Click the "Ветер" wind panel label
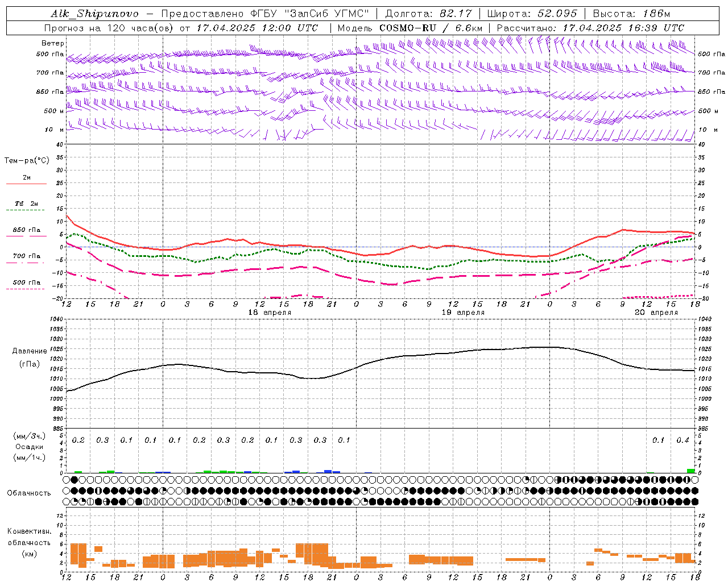The height and width of the screenshot is (582, 728). (x=53, y=43)
